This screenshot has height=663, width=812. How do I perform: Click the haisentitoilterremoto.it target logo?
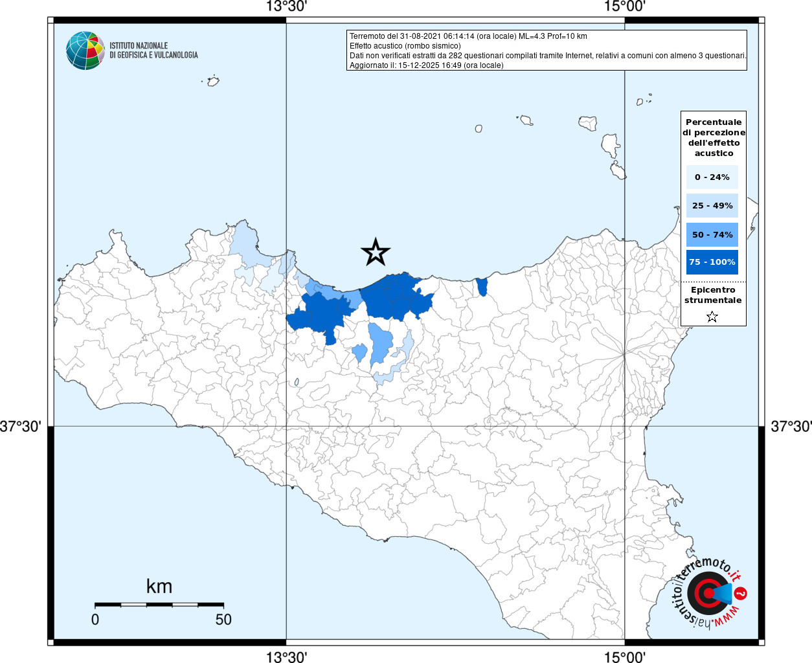708,593
